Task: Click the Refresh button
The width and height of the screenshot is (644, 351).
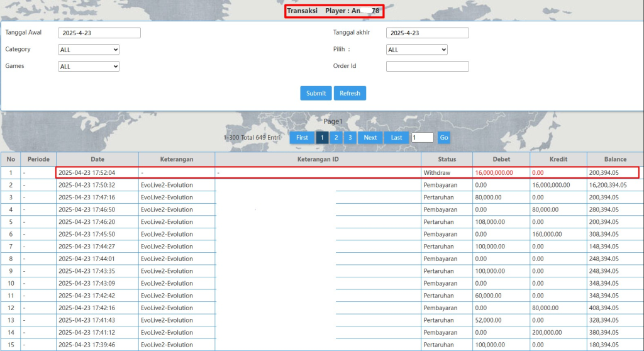Action: tap(350, 93)
